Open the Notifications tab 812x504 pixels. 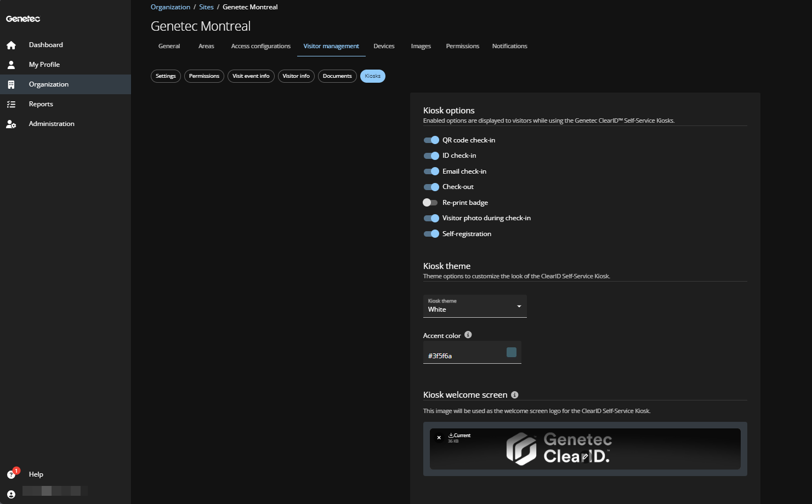click(510, 46)
